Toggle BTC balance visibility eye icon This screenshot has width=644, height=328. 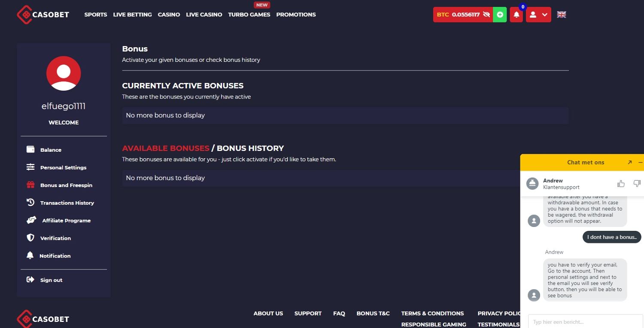486,15
